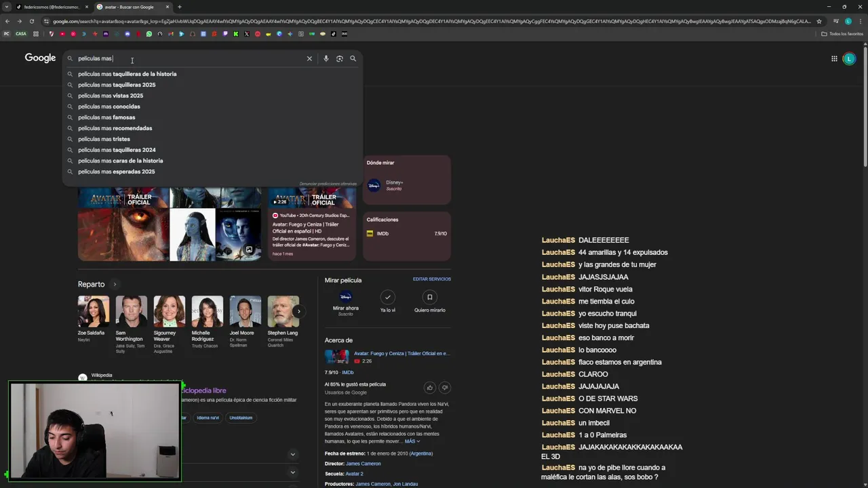Open the Twitch bookmark icon
The height and width of the screenshot is (488, 868).
[x=225, y=34]
